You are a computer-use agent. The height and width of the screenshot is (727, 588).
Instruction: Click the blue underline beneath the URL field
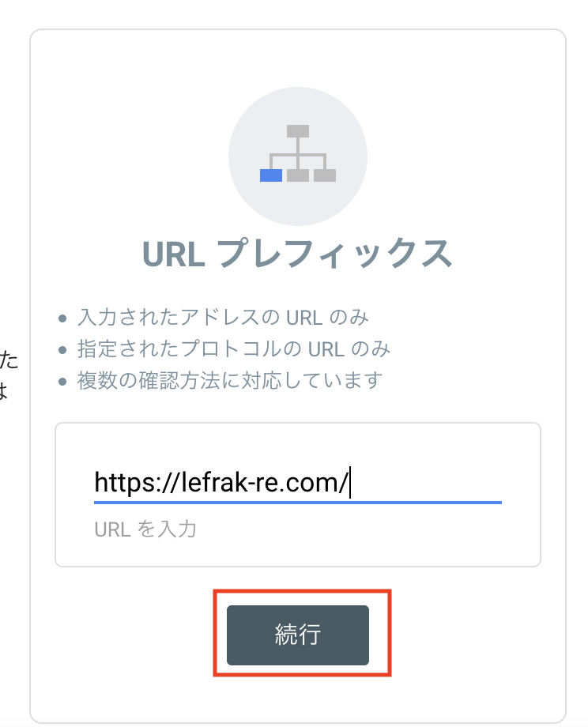(x=298, y=502)
